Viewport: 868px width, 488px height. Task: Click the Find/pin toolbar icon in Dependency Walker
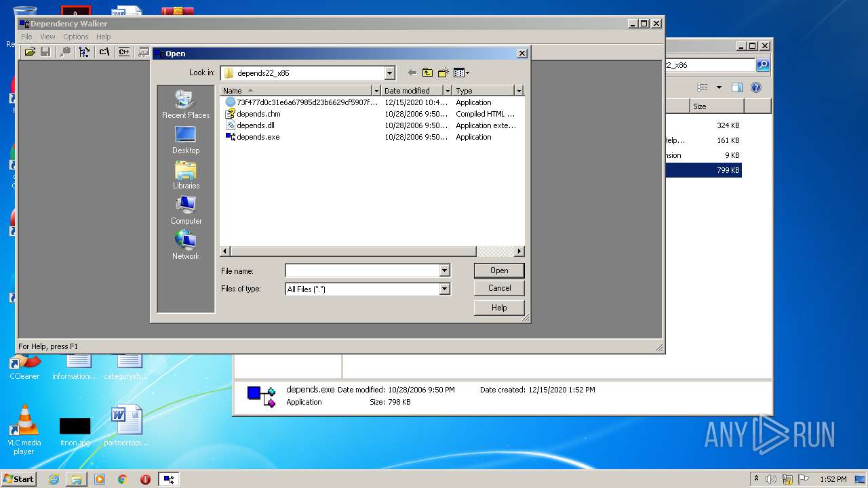[x=65, y=52]
